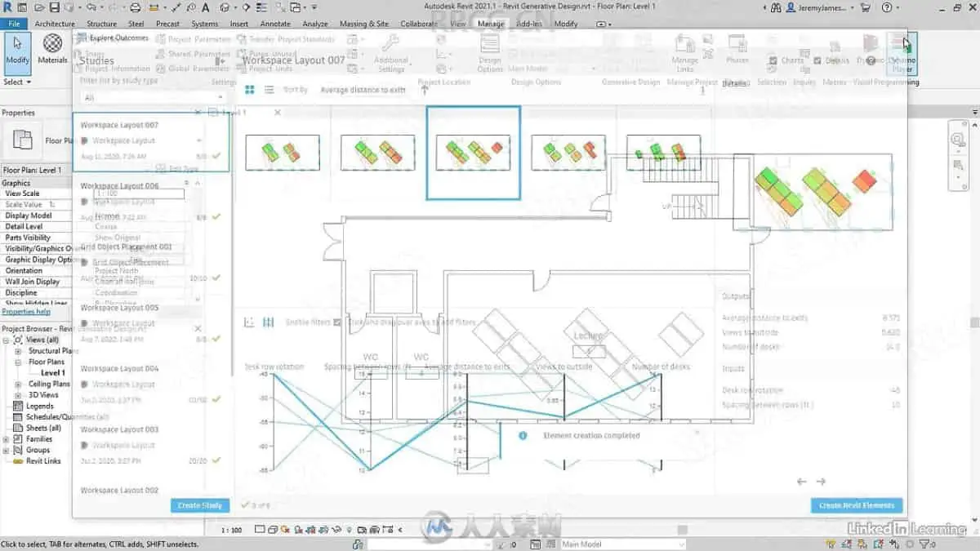Click the Print icon in quick access toolbar
Viewport: 980px width, 551px height.
[x=136, y=7]
